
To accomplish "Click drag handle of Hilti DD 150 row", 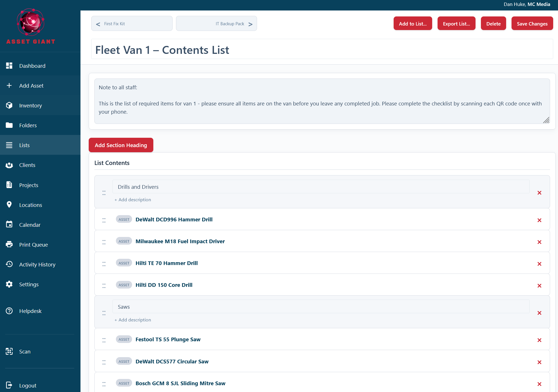I will [104, 286].
